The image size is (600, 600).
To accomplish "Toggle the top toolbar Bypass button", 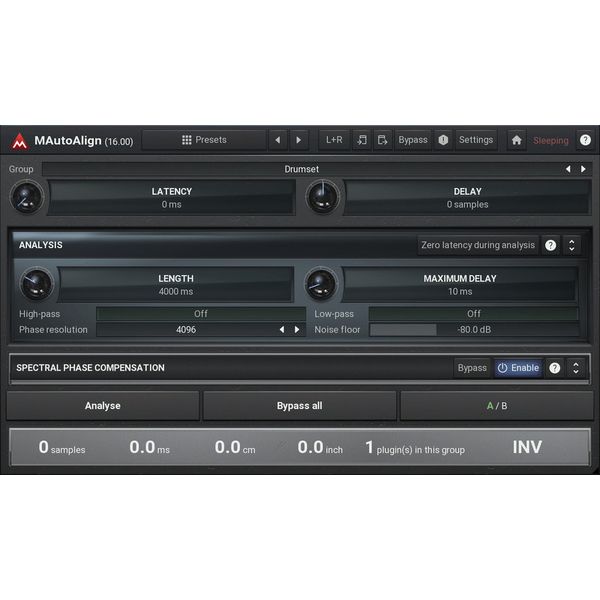I will [x=412, y=140].
